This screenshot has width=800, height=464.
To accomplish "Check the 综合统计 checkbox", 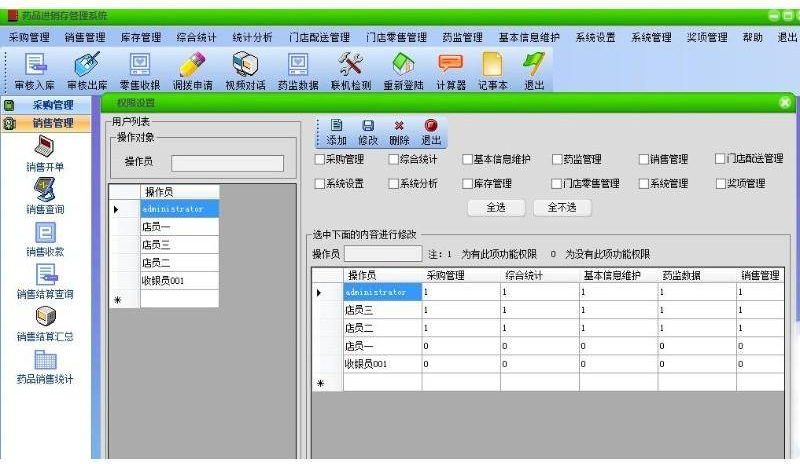I will 393,159.
